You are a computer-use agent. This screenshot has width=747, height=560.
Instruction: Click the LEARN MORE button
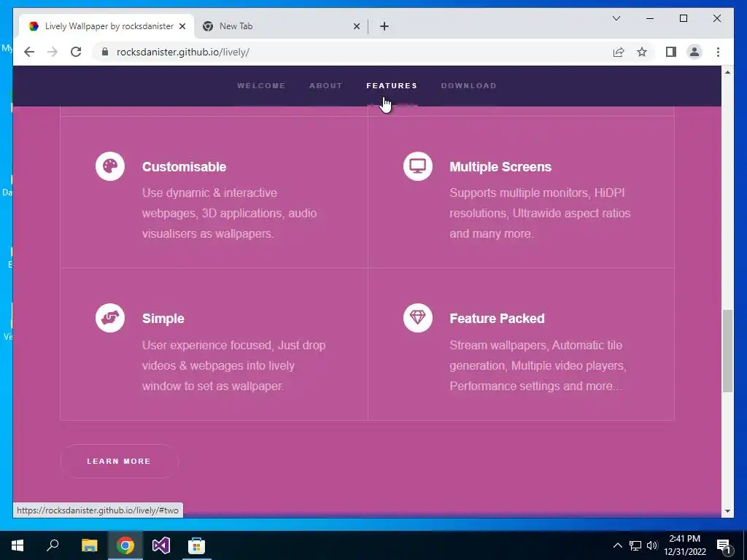coord(119,461)
